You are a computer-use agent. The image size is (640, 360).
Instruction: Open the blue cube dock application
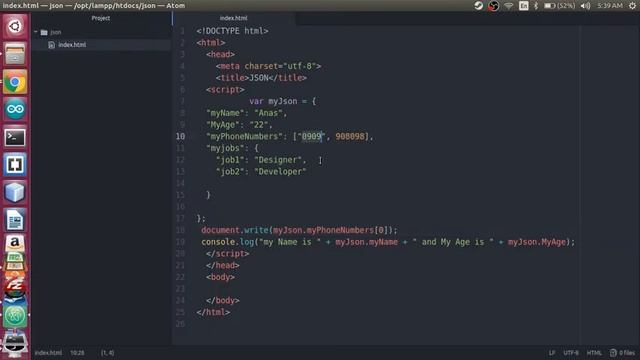[15, 192]
